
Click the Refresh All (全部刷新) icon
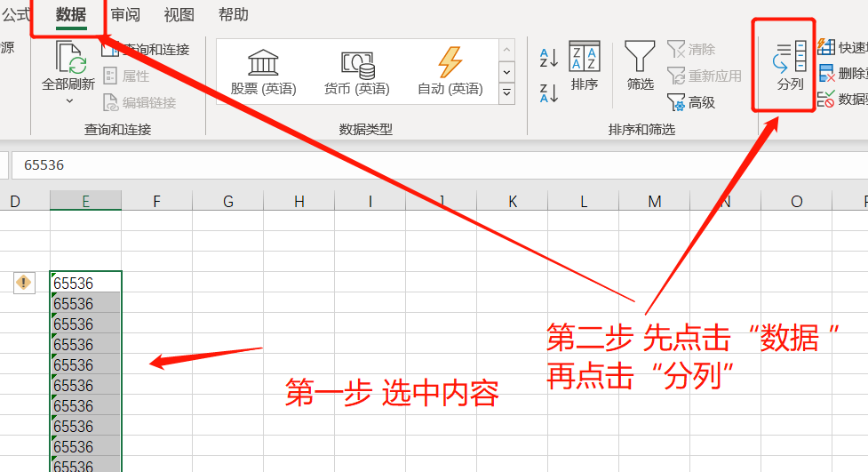pyautogui.click(x=70, y=57)
